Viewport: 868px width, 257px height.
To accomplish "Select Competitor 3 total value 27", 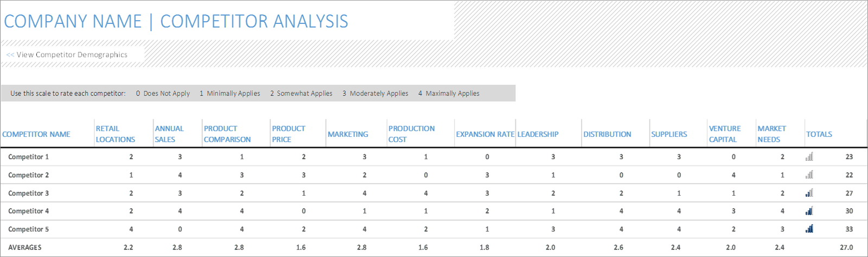I will click(849, 193).
